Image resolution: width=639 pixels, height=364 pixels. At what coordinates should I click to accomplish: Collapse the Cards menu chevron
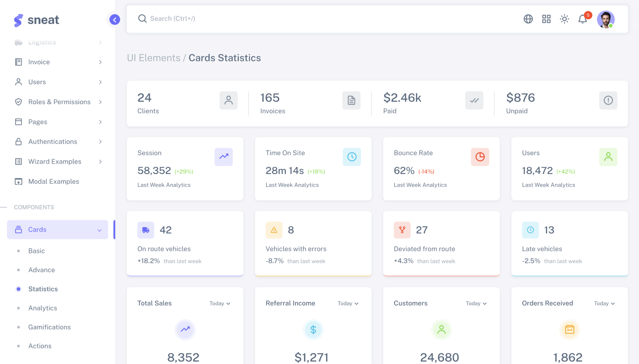click(99, 230)
